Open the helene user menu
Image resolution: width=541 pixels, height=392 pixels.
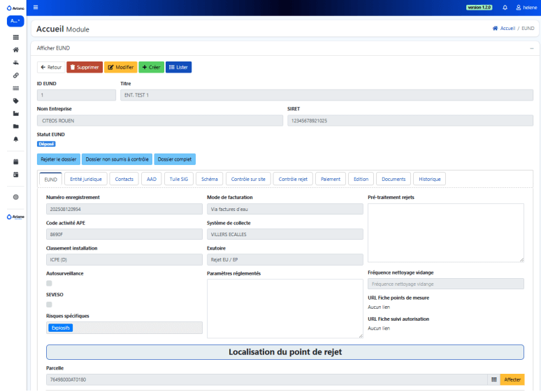click(x=526, y=7)
